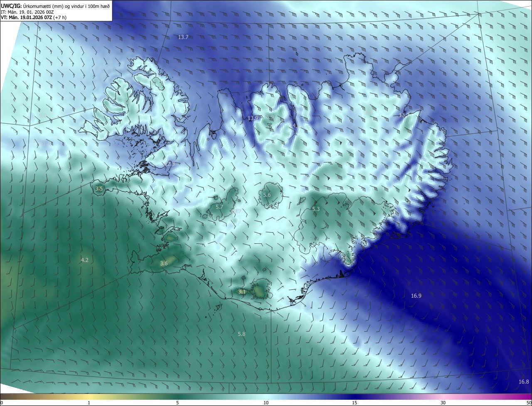Click the 5 tick on the color scale

[x=177, y=403]
